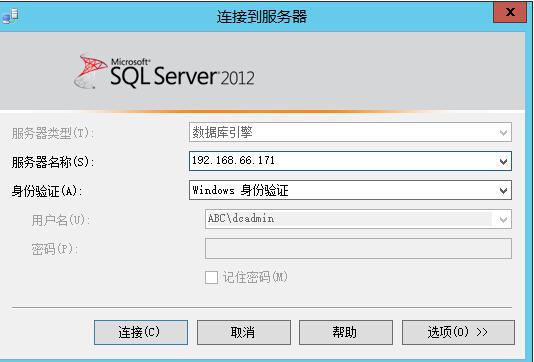Click the 帮助 button

tap(346, 332)
